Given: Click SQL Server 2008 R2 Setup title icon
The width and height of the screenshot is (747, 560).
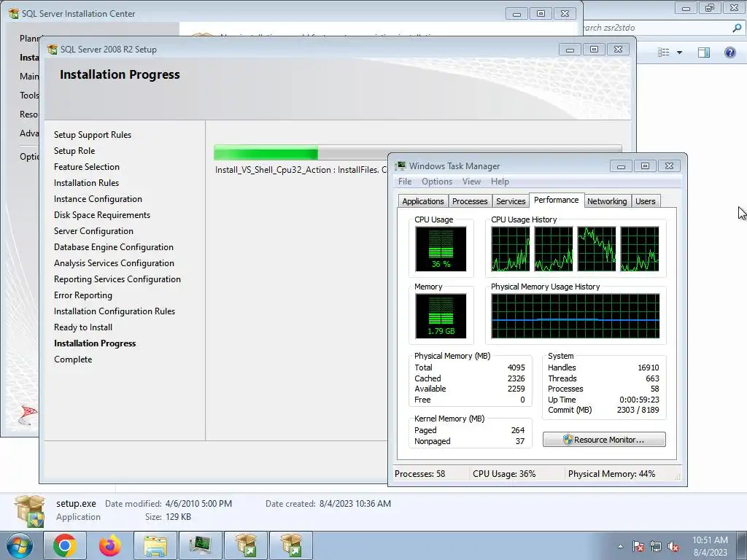Looking at the screenshot, I should (53, 49).
